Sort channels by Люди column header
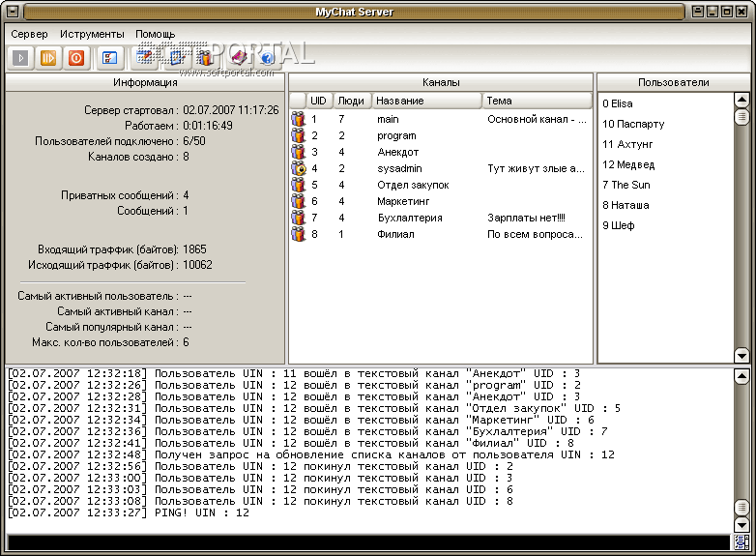Viewport: 756px width, 556px height. tap(351, 101)
